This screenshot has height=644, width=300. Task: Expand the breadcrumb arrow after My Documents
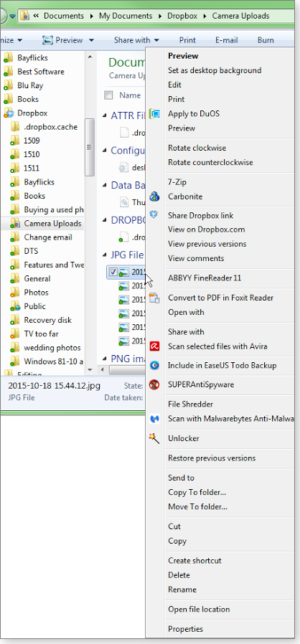tap(160, 16)
